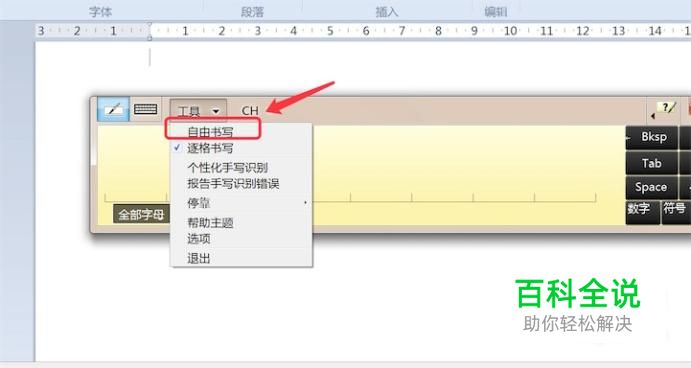Switch to 数字 input pad
691x368 pixels.
click(x=643, y=212)
